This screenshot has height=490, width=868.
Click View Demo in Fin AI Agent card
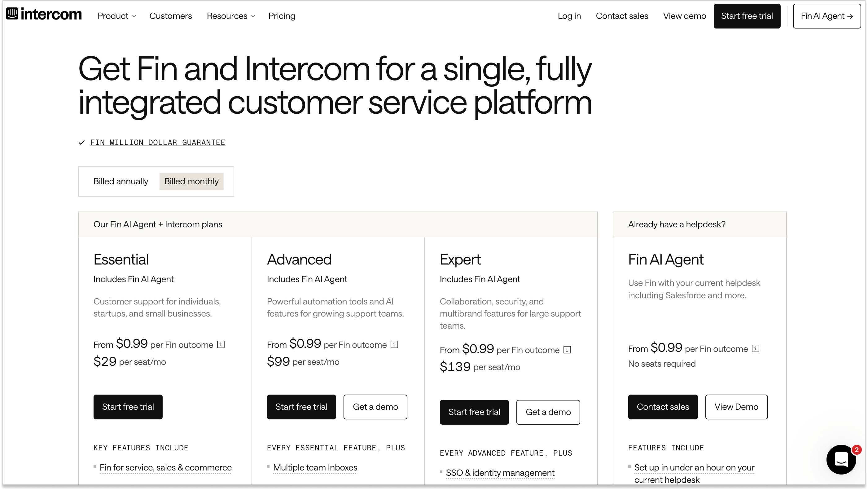point(736,407)
